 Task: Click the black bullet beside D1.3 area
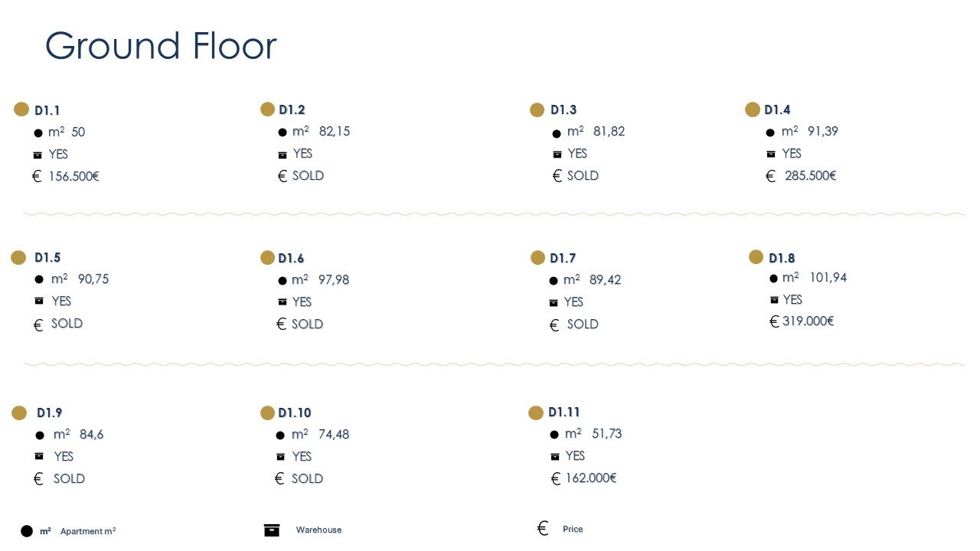pos(557,134)
